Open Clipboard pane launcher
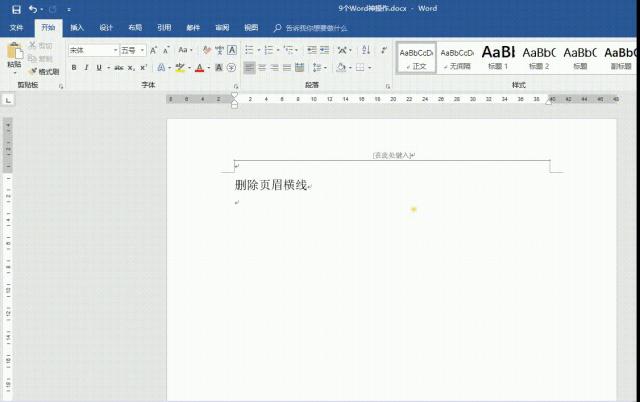The width and height of the screenshot is (640, 402). tap(61, 86)
